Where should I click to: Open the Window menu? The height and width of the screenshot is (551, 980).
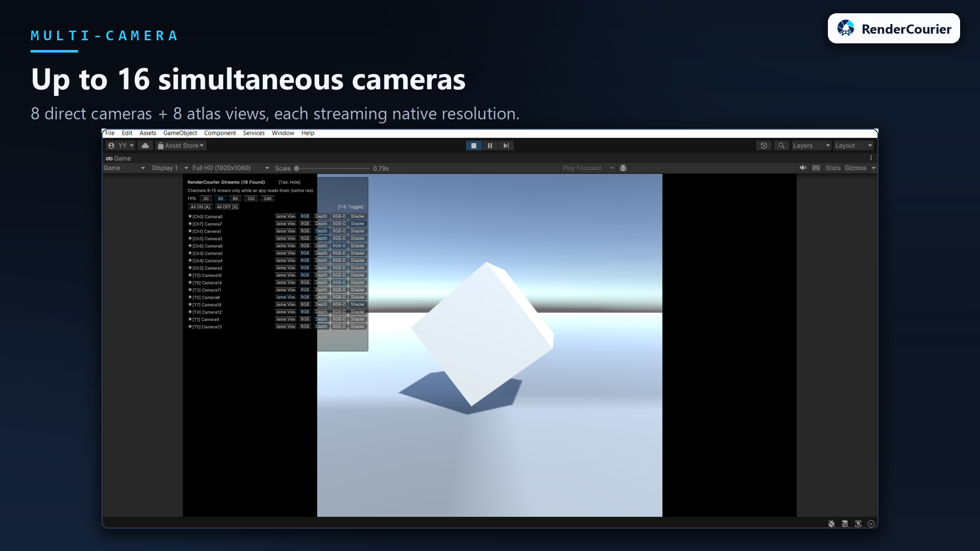283,133
